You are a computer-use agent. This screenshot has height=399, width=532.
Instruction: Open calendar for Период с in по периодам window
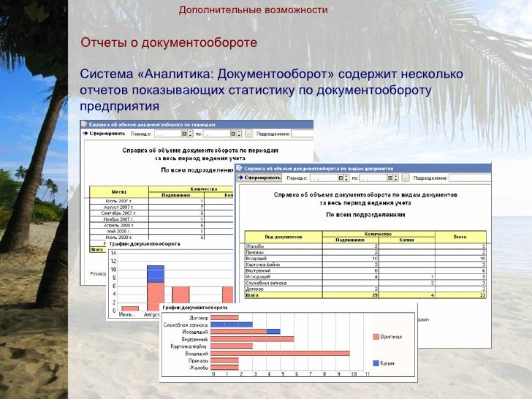184,134
